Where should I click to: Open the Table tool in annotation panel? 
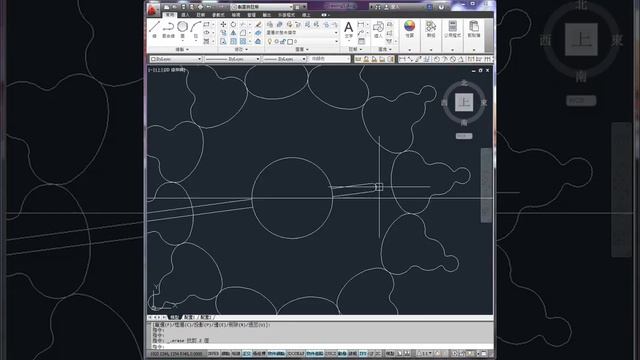click(361, 41)
